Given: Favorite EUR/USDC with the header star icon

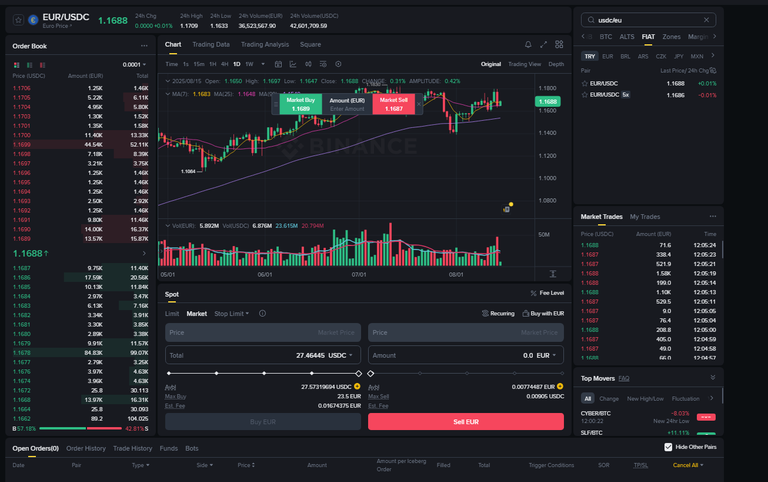Looking at the screenshot, I should (19, 20).
